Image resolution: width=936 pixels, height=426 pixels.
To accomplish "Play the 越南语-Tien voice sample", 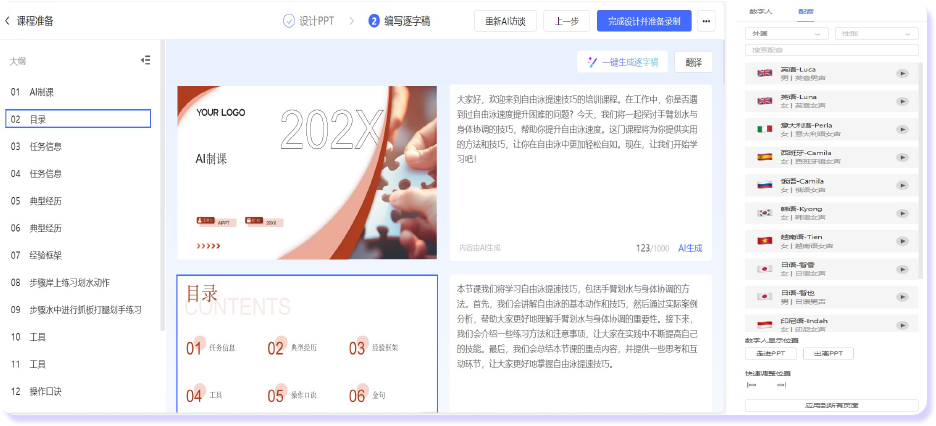I will (x=902, y=240).
